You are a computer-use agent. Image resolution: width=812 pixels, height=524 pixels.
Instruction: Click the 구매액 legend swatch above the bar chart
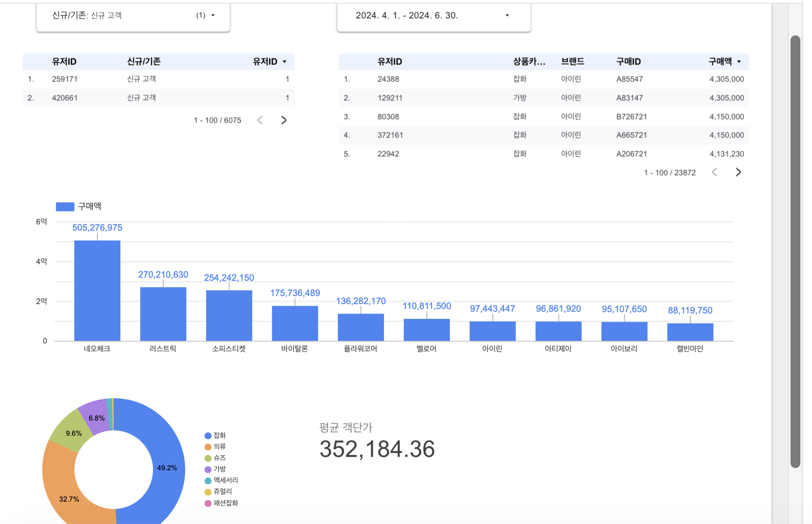[x=65, y=206]
